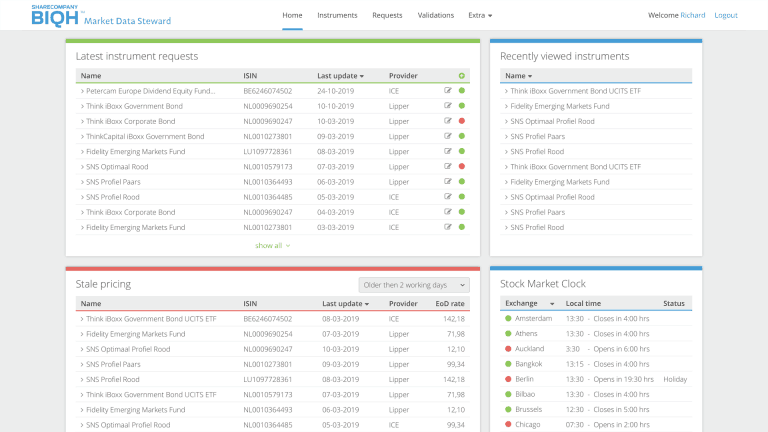The height and width of the screenshot is (432, 768).
Task: Edit the 03-03-2019 Fidelity Emerging Markets request
Action: 448,227
